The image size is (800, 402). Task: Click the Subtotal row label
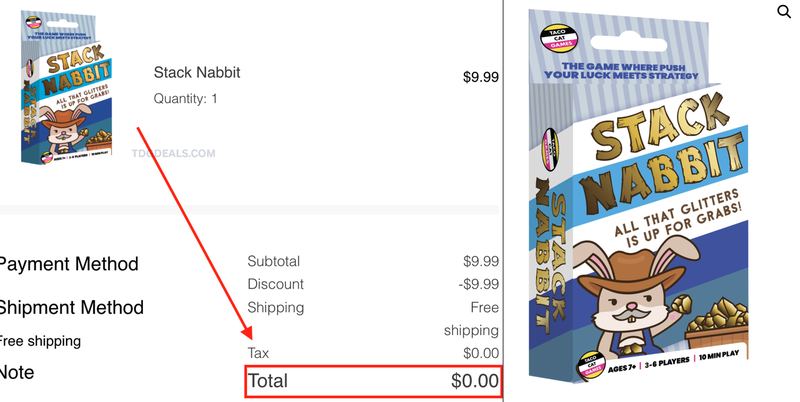273,261
